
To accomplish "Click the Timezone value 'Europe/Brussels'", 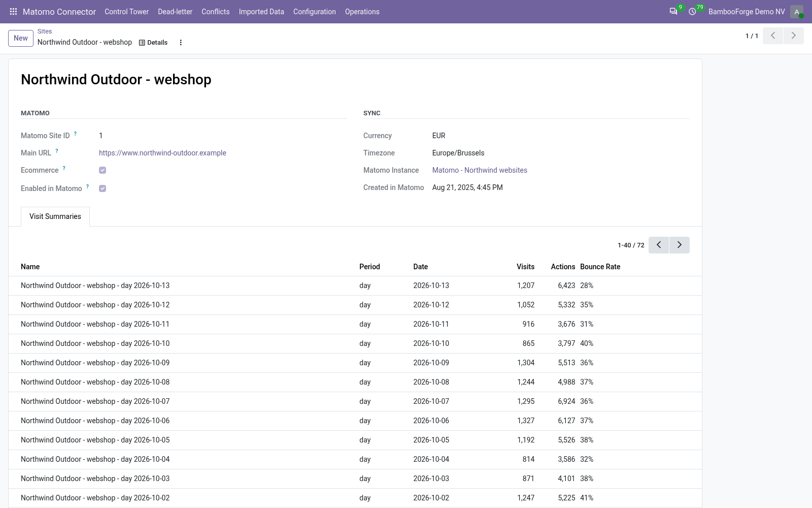I will 458,153.
